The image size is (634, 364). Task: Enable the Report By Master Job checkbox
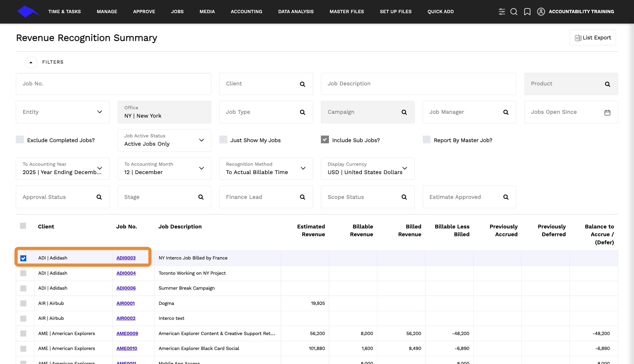coord(427,139)
